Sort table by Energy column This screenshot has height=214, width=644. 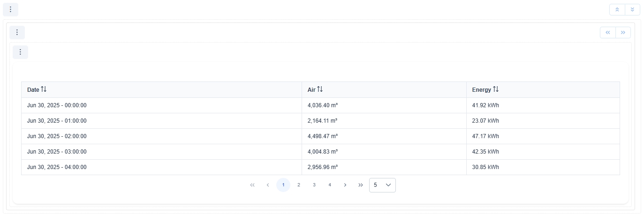coord(496,89)
